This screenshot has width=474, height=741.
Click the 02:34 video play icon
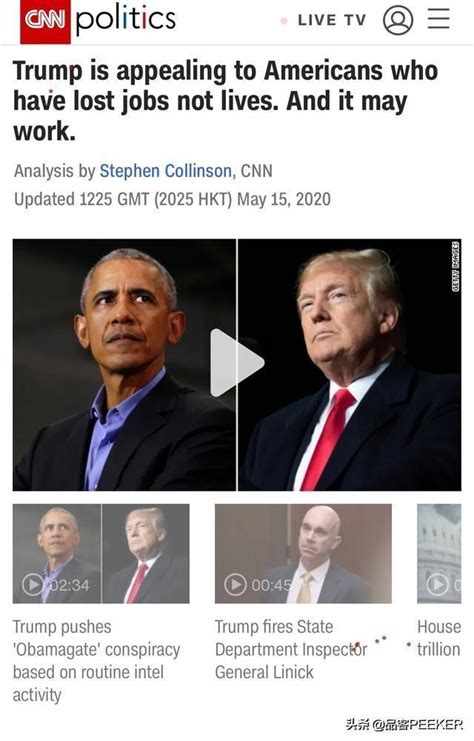click(33, 585)
